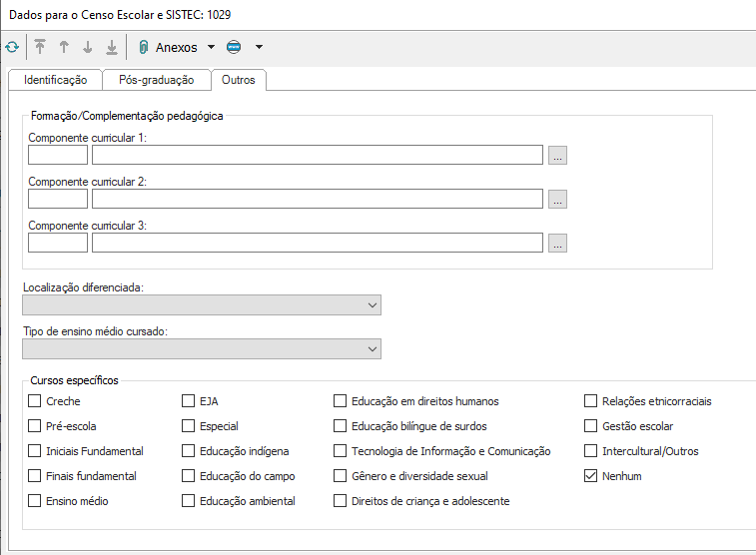Check the Educação indígena option

coord(189,451)
